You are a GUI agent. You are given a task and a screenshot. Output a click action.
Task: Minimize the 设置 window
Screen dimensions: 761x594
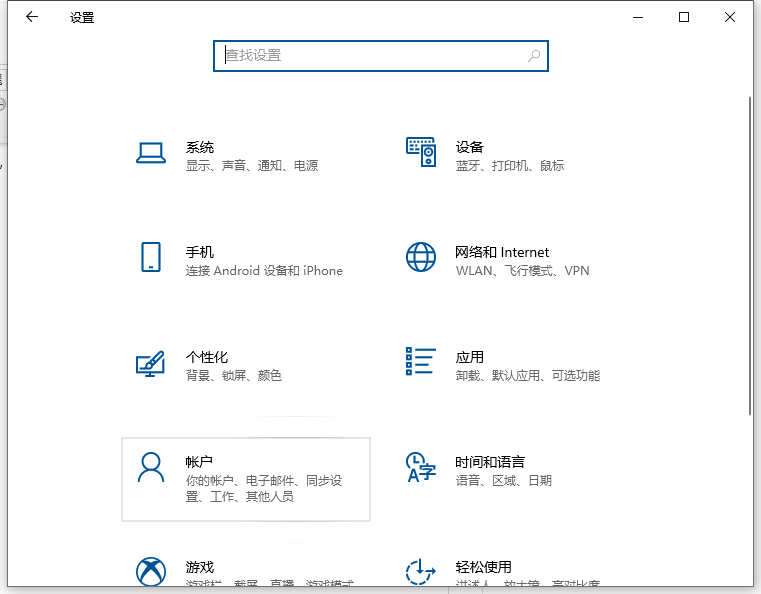coord(638,17)
